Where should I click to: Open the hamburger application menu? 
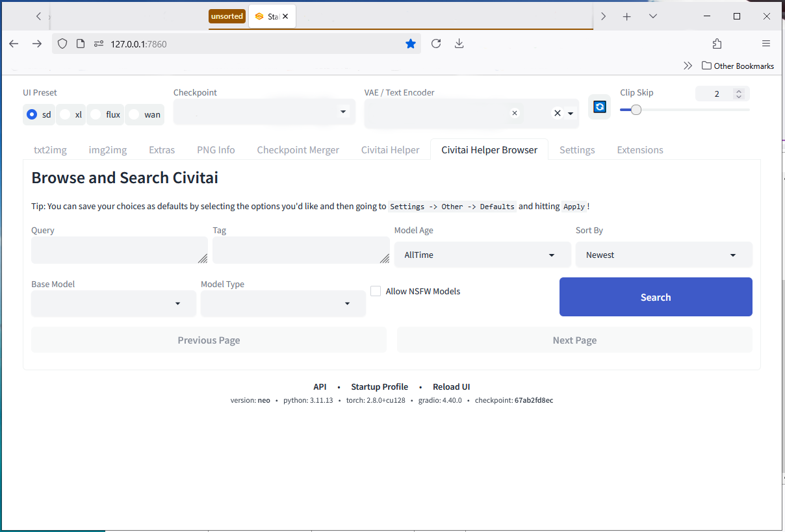(766, 44)
